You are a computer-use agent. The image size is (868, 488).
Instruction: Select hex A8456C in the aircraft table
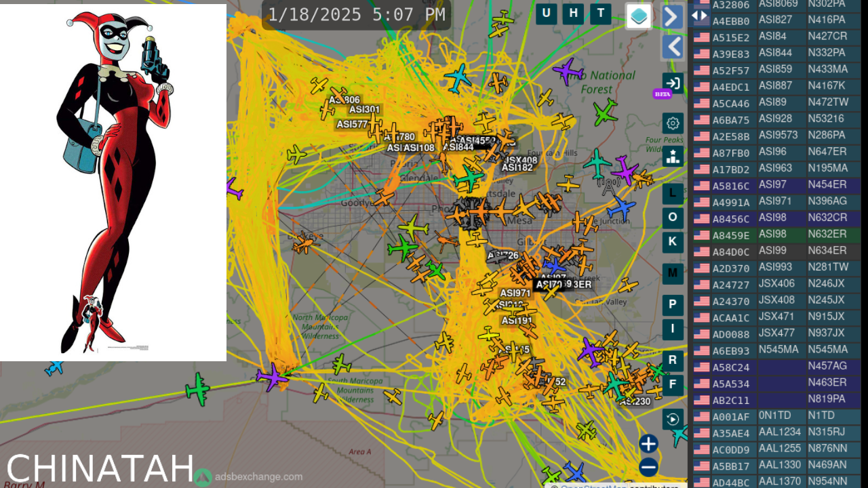click(x=731, y=219)
